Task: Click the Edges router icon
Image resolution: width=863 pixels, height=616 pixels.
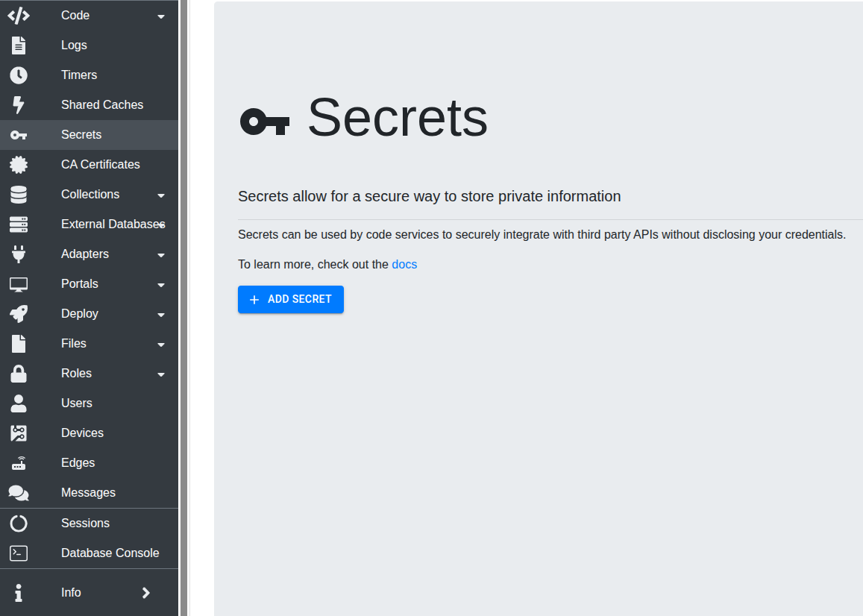Action: pyautogui.click(x=19, y=463)
